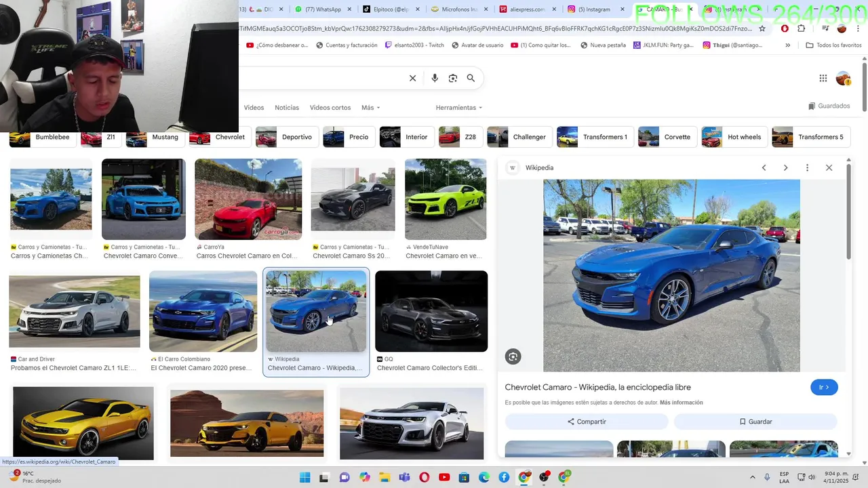Search inside image with lens overlay icon
Image resolution: width=868 pixels, height=488 pixels.
point(513,357)
